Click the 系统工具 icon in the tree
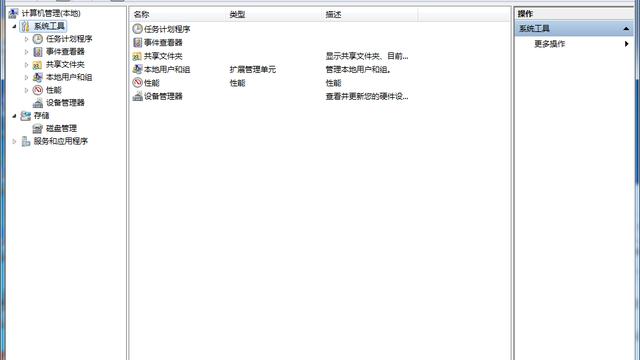The height and width of the screenshot is (360, 640). [x=25, y=26]
